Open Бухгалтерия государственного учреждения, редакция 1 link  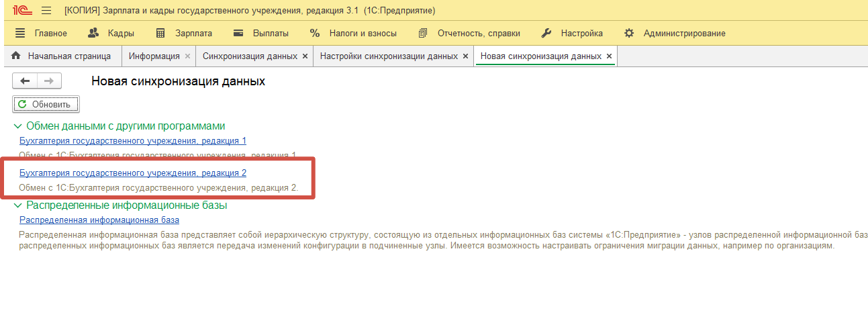(x=133, y=141)
